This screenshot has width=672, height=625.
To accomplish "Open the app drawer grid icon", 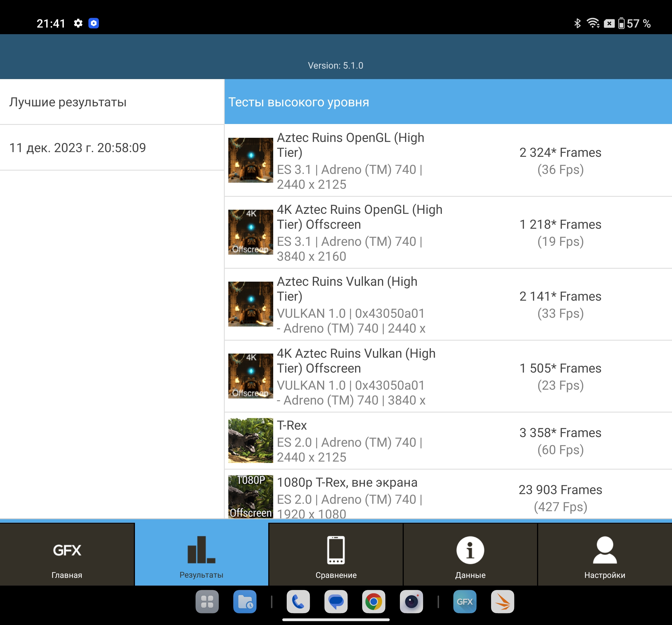I will 207,602.
